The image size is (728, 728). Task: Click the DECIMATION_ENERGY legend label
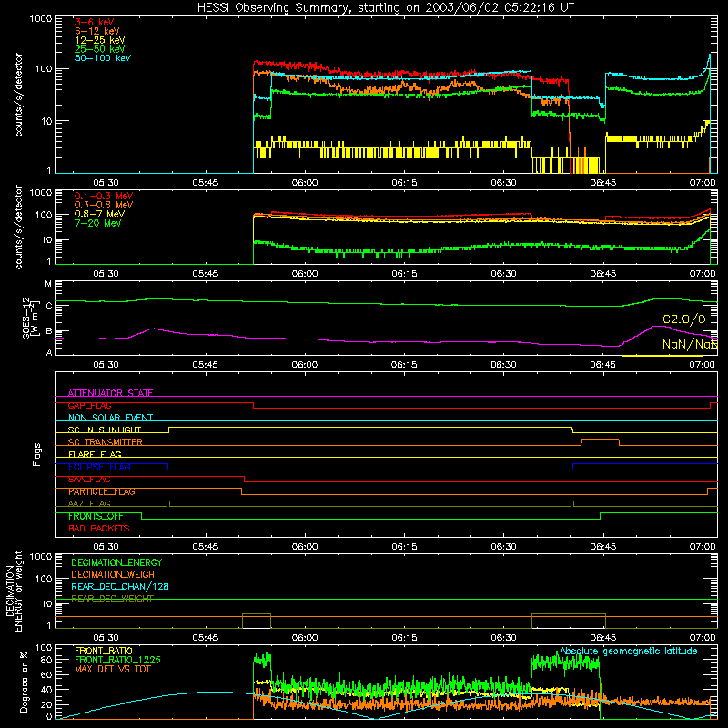coord(116,562)
